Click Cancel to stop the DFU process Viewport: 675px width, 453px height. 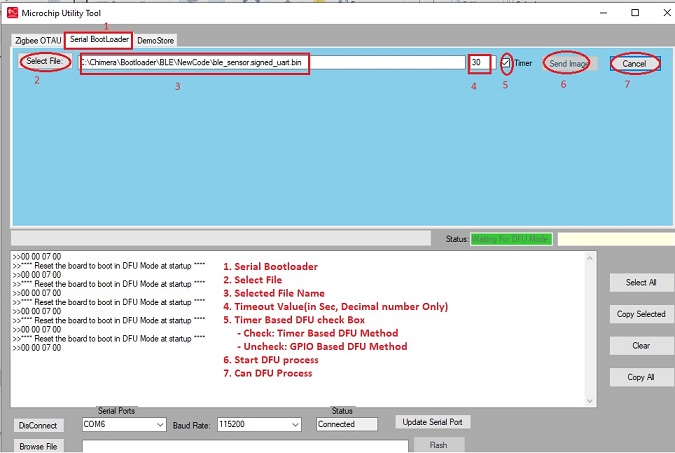pos(634,63)
